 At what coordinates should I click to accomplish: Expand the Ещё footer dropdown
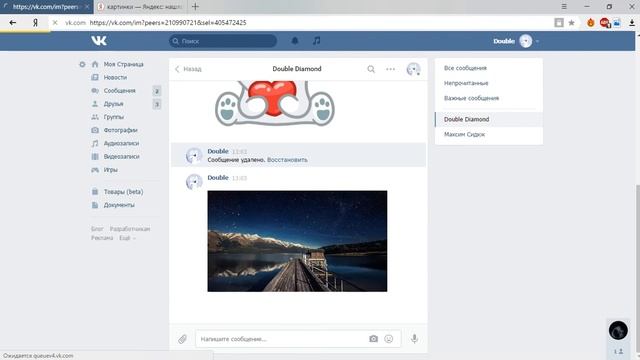(127, 238)
